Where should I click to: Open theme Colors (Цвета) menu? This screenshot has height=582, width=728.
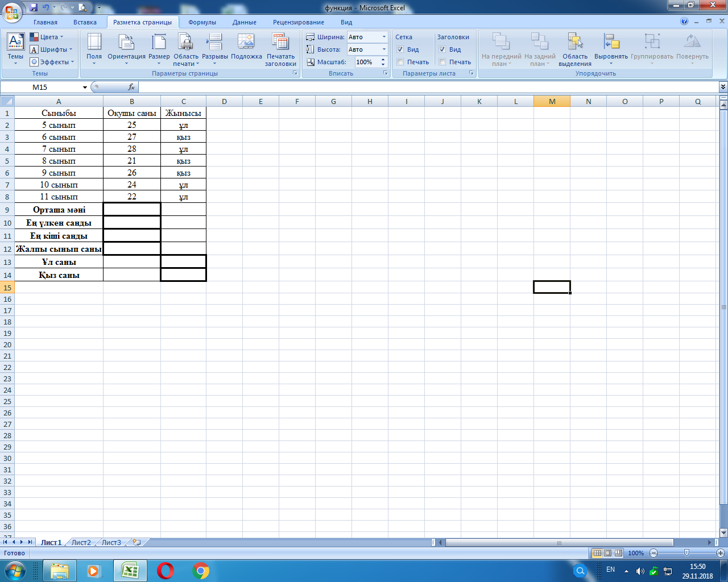click(x=47, y=37)
